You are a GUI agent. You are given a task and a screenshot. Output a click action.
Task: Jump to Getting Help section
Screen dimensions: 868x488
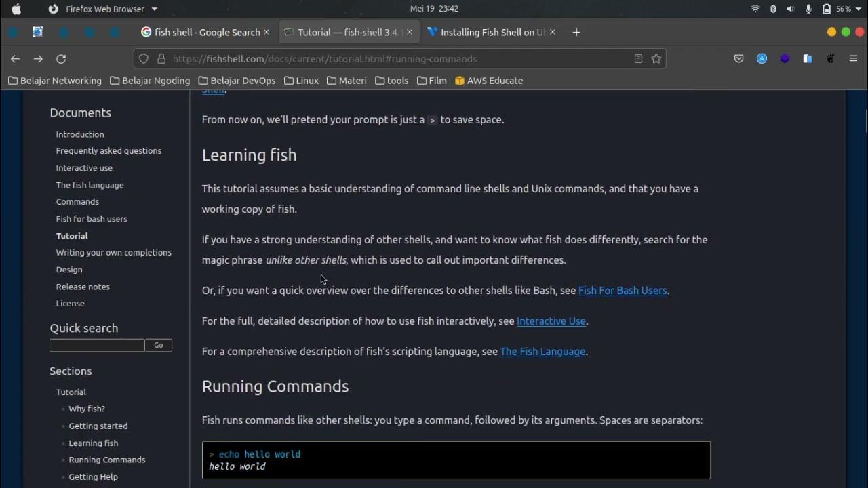click(93, 477)
